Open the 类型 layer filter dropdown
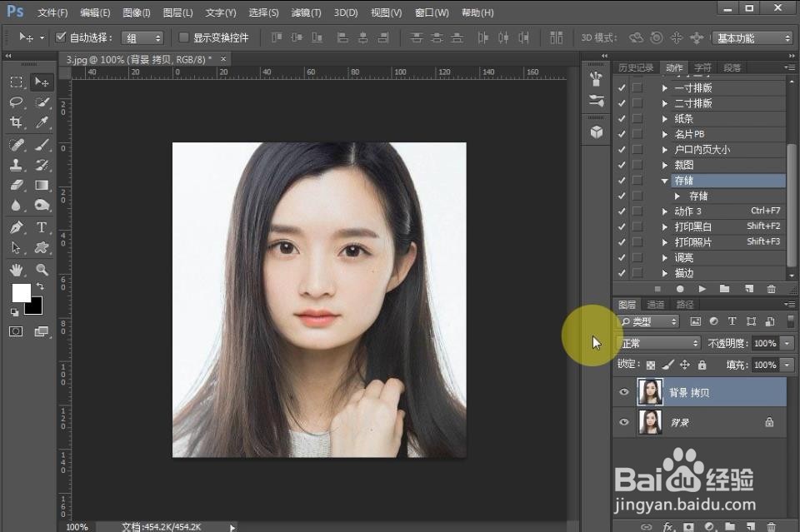800x532 pixels. pos(648,321)
